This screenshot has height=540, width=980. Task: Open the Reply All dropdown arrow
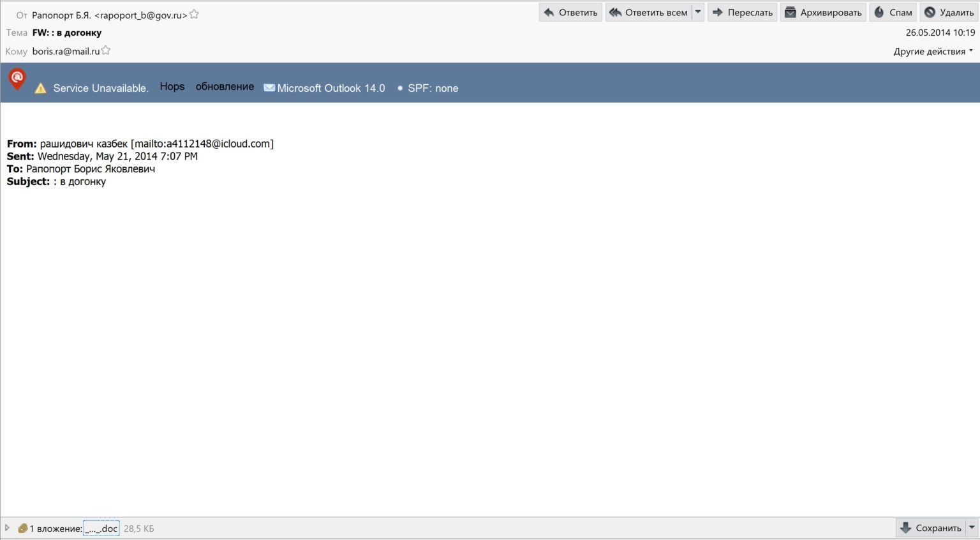coord(698,13)
